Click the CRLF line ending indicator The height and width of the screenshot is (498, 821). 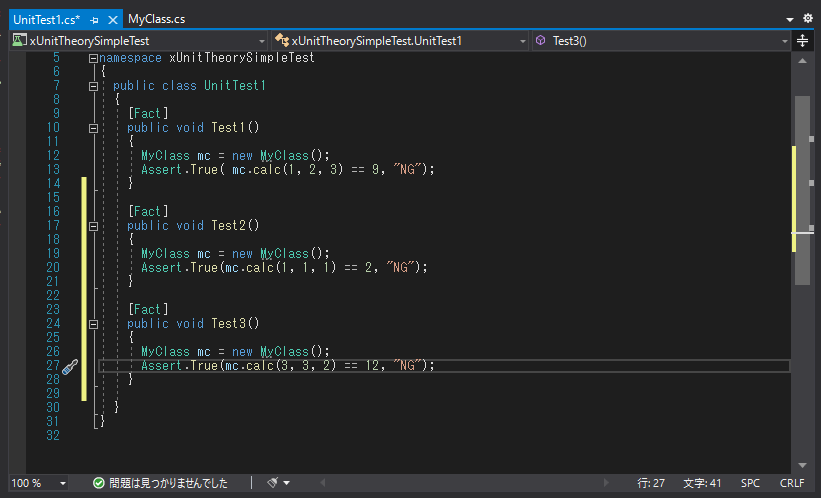tap(792, 483)
